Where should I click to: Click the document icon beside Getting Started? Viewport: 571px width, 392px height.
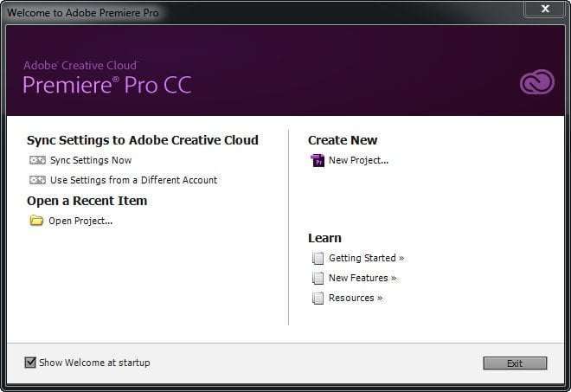318,258
